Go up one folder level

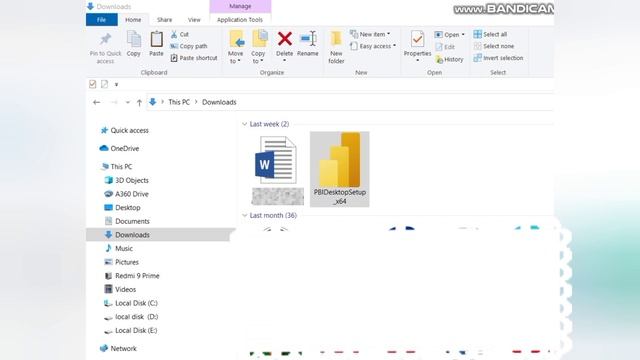[x=139, y=102]
